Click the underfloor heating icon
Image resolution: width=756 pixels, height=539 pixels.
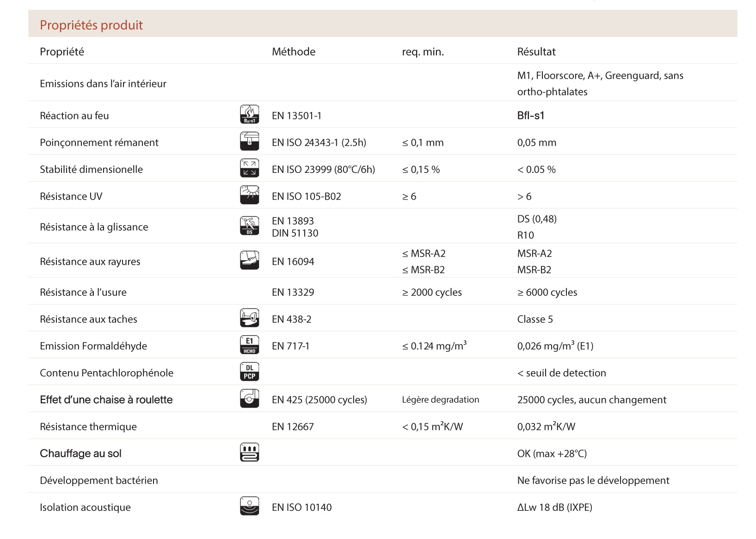(249, 453)
